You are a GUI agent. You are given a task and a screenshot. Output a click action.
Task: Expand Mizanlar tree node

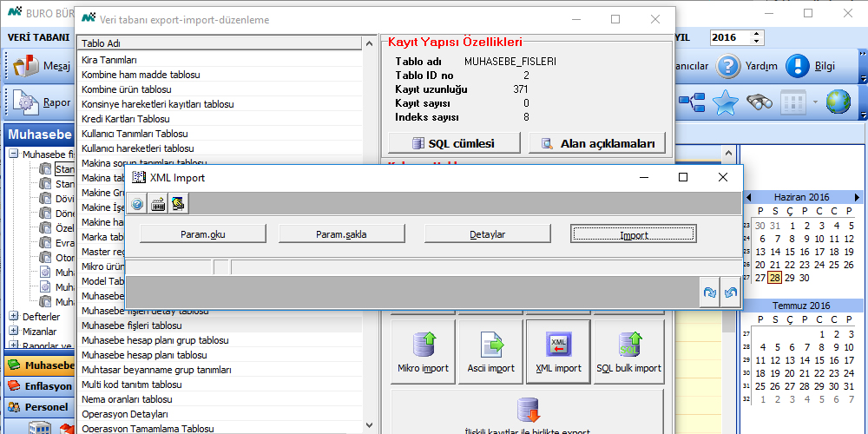pos(13,332)
